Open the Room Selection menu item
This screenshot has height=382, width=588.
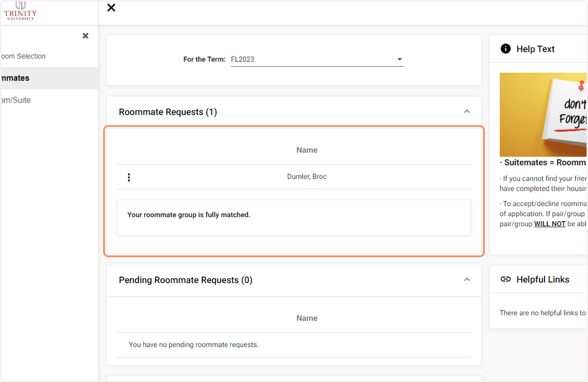[23, 56]
